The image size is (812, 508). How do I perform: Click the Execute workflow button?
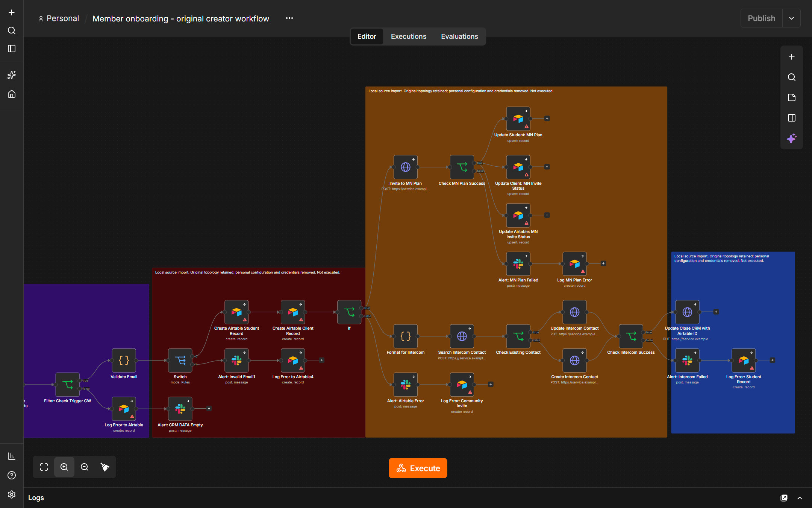[x=418, y=468]
